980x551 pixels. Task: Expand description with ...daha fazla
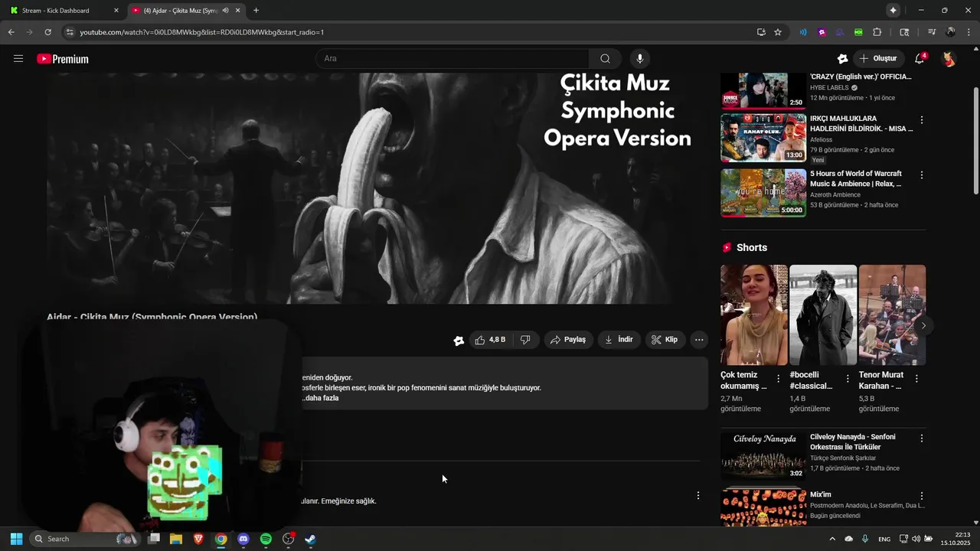pyautogui.click(x=320, y=398)
